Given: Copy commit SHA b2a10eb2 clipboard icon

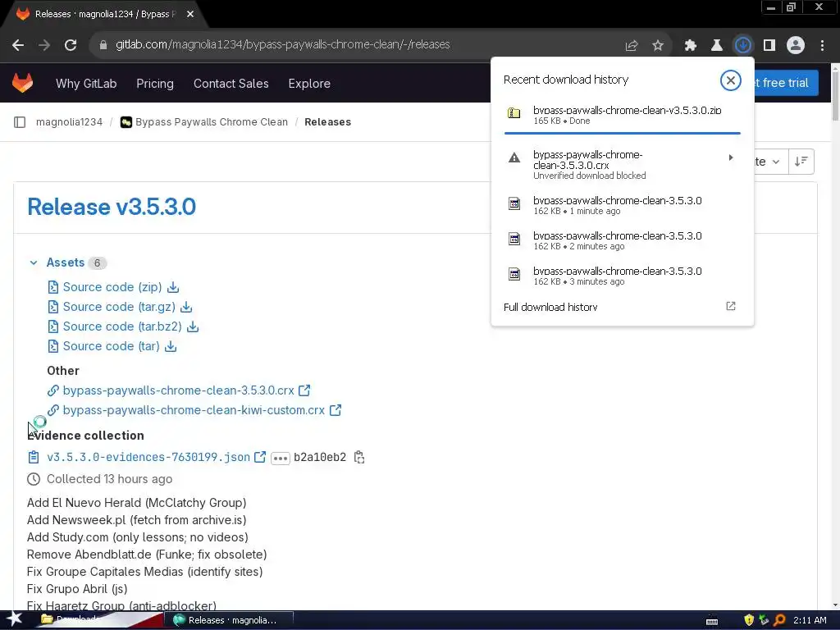Looking at the screenshot, I should click(359, 457).
